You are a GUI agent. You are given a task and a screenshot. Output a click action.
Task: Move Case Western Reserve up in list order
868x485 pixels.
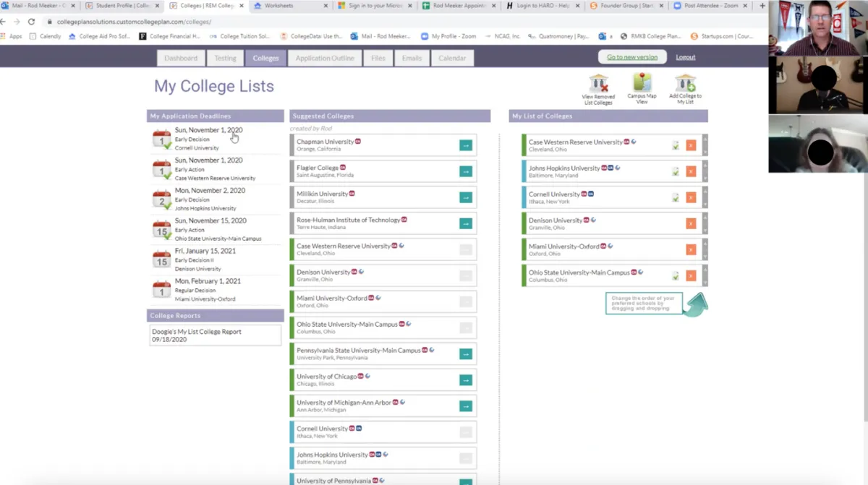705,138
